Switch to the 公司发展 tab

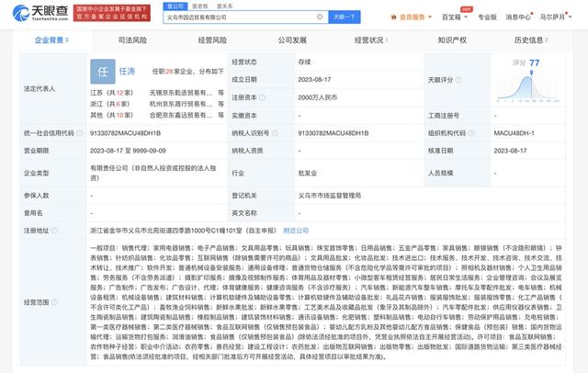coord(292,40)
